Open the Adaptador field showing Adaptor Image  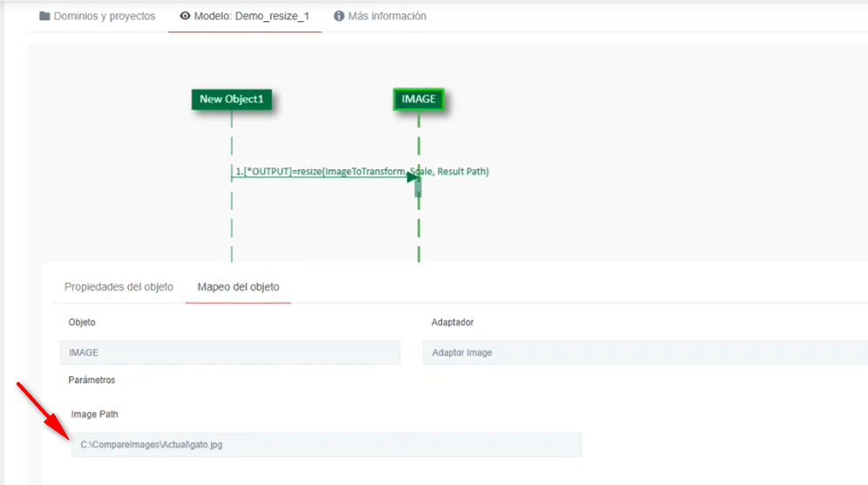point(643,352)
